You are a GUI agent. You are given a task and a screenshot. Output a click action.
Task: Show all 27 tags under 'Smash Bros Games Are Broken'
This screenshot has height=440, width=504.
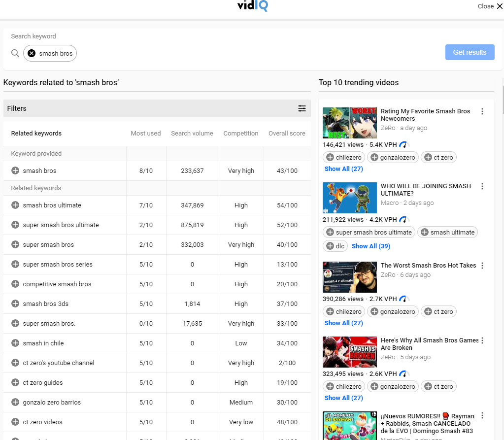point(343,398)
